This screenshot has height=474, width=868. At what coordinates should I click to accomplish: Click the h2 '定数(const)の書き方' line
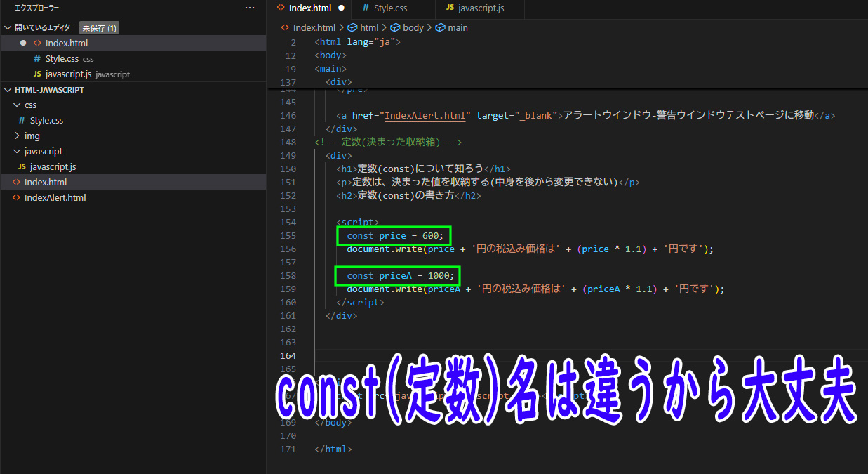pyautogui.click(x=408, y=196)
